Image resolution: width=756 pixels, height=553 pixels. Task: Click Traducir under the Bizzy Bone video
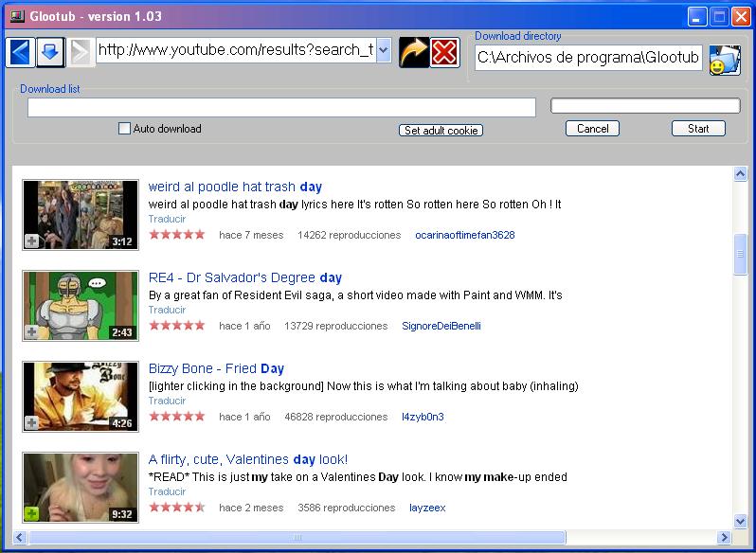pyautogui.click(x=167, y=401)
